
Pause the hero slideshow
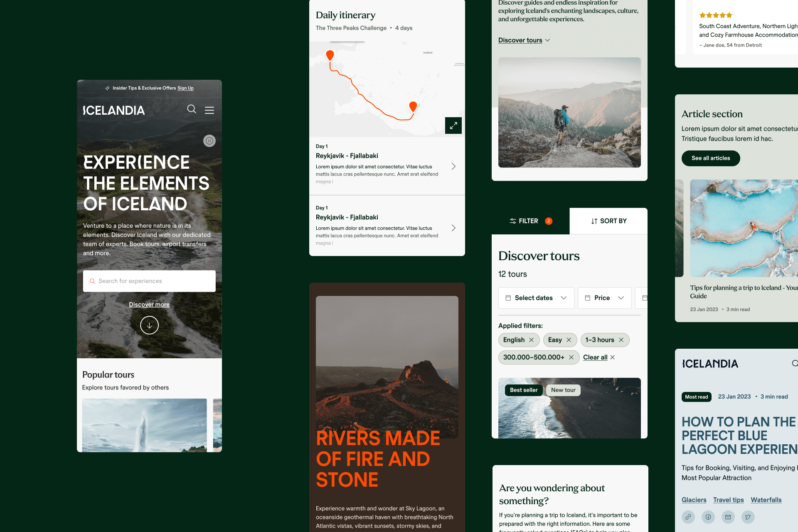coord(209,141)
